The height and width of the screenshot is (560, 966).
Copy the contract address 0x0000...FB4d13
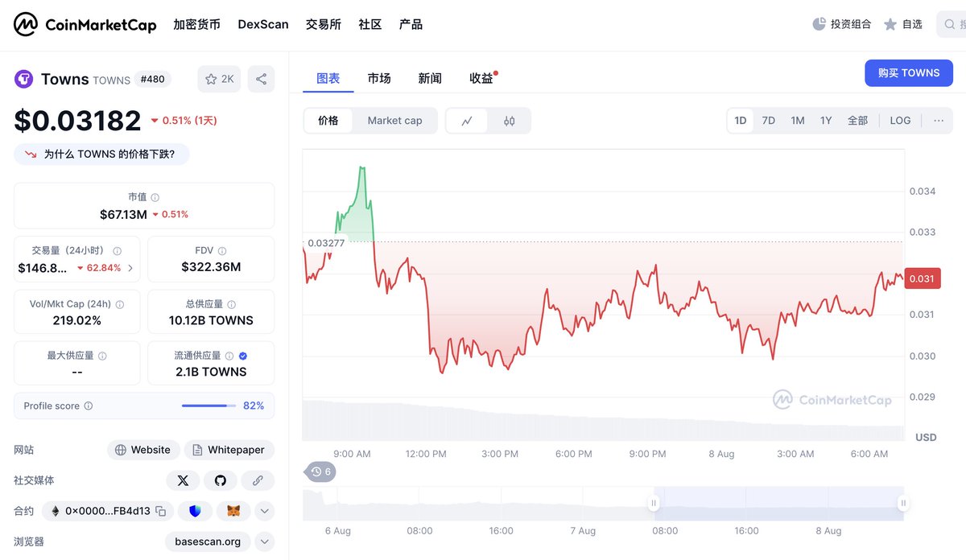[161, 511]
